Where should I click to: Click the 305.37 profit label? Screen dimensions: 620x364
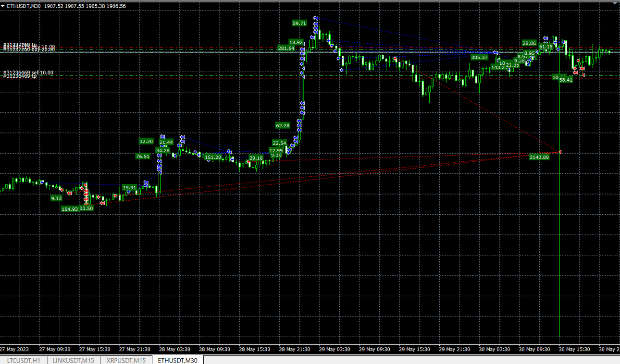(x=479, y=57)
